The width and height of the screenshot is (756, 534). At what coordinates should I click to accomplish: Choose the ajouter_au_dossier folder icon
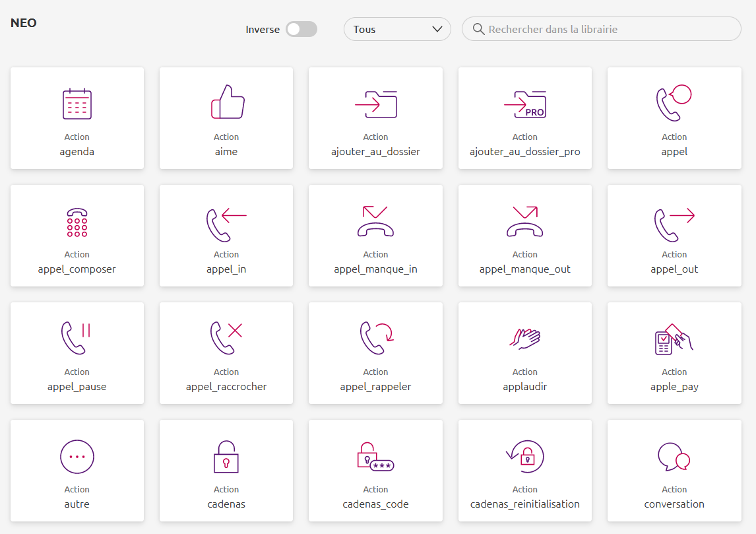tap(375, 104)
